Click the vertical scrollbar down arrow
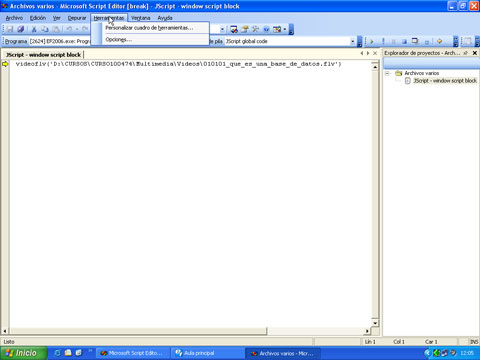 pos(375,323)
